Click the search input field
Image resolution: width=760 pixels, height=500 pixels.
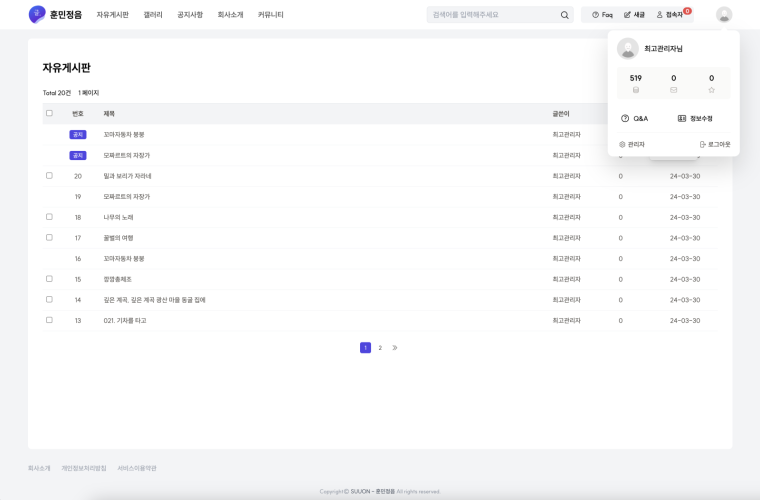click(490, 15)
